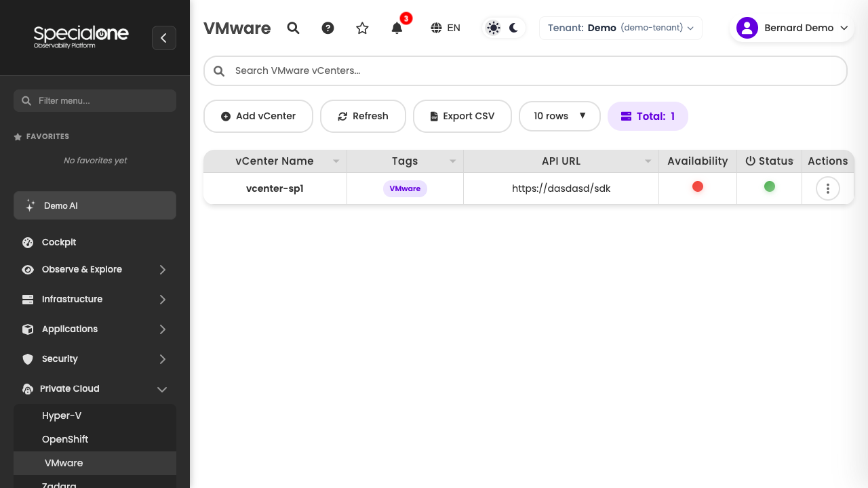868x488 pixels.
Task: Export the table as CSV
Action: pos(462,116)
